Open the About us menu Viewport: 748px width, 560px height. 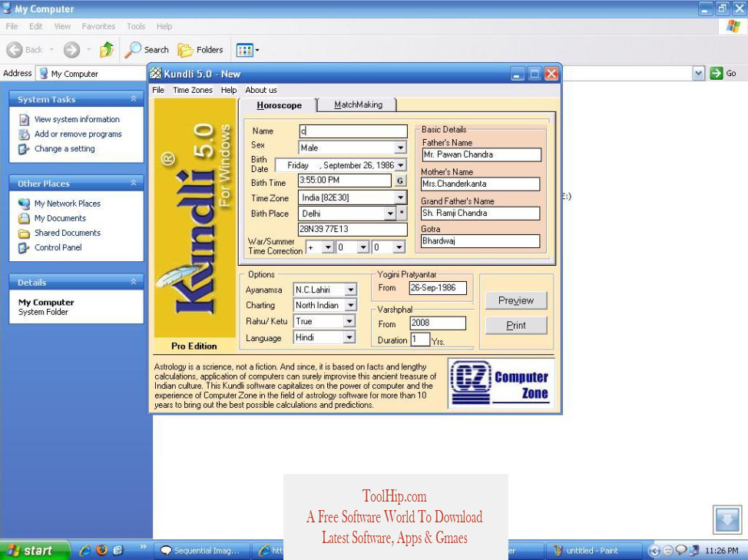[x=261, y=90]
